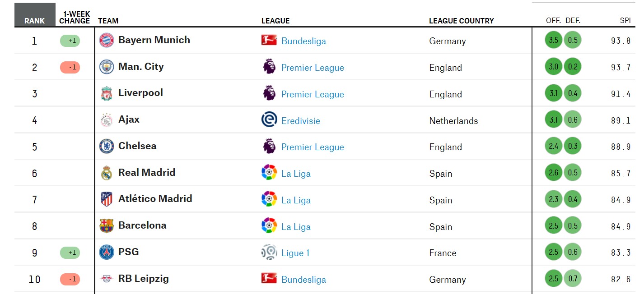Sort by OFF. column header
The image size is (644, 294).
pos(553,21)
